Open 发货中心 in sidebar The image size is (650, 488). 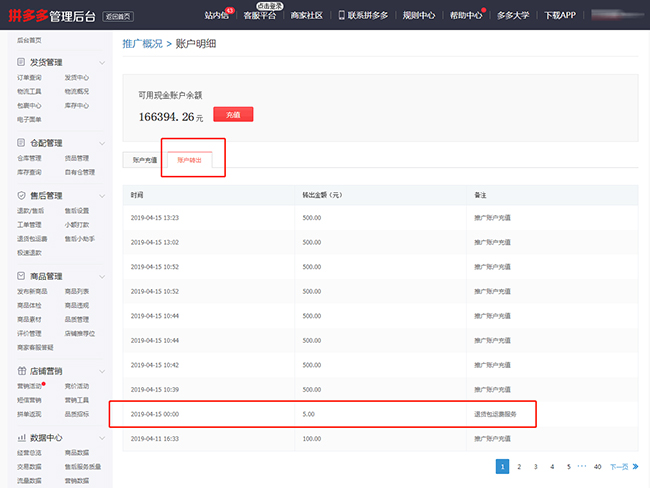77,78
